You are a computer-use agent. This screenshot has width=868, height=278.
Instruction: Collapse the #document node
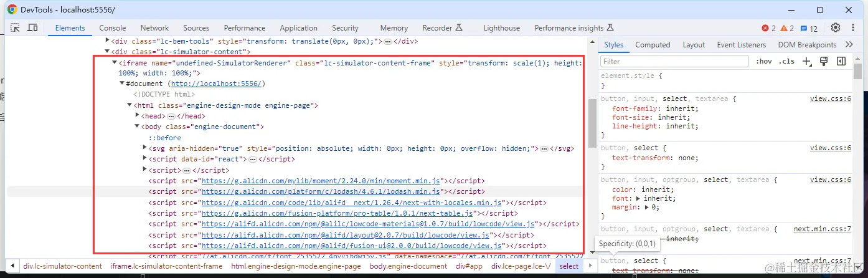coord(121,84)
